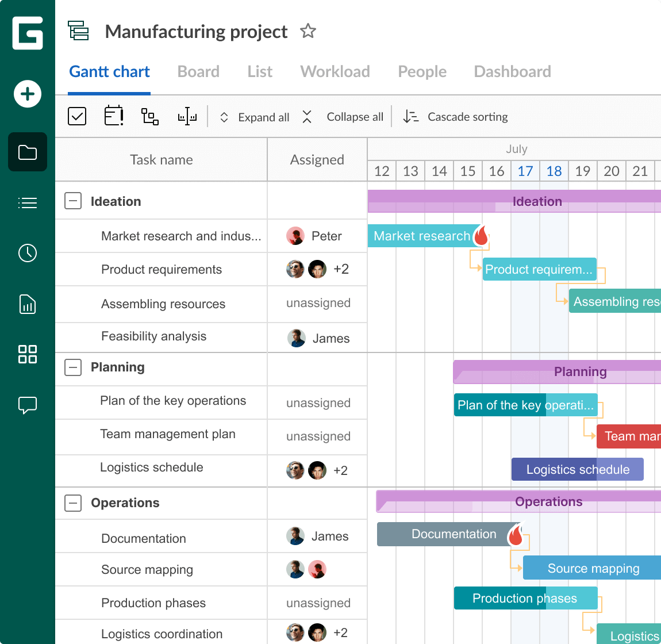The image size is (661, 644).
Task: Open the create new item plus button
Action: point(27,94)
